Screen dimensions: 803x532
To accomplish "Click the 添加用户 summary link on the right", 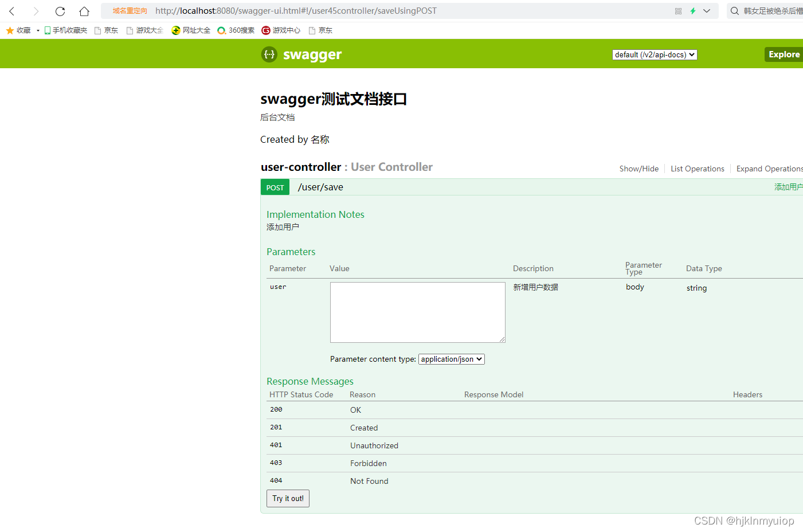I will coord(788,187).
